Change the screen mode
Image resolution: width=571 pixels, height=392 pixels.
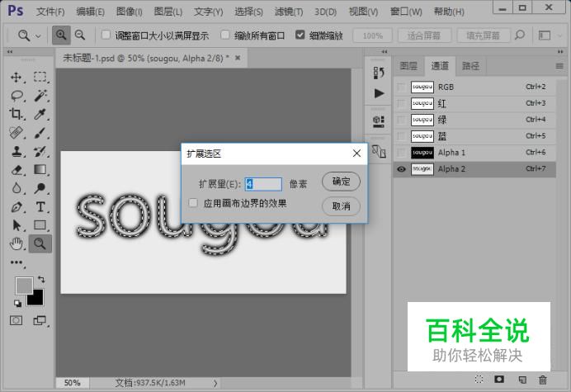pos(40,320)
